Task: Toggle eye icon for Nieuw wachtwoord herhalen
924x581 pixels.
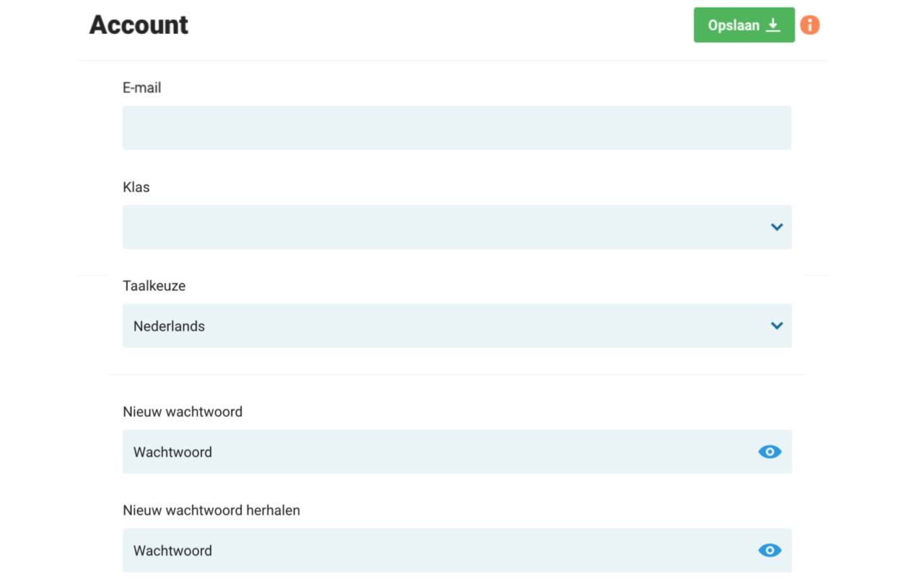Action: coord(770,551)
